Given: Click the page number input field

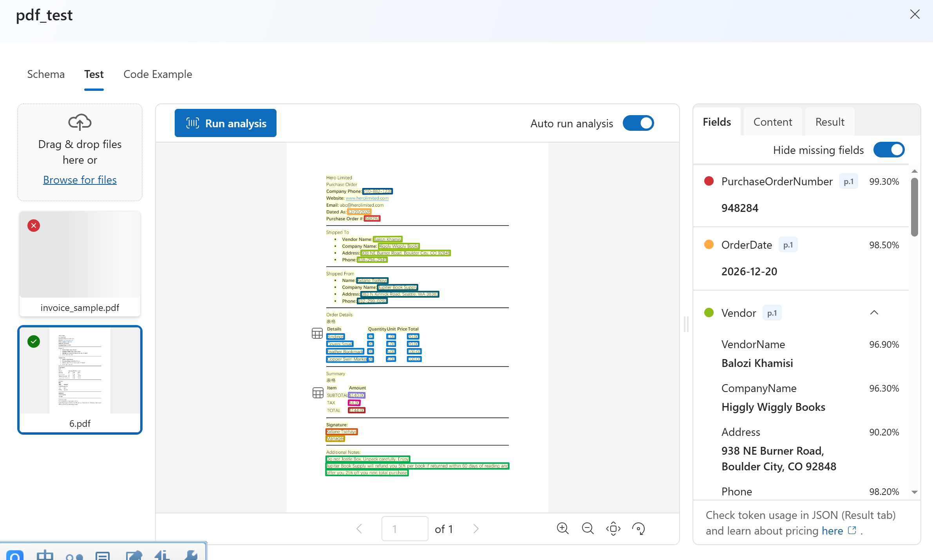Looking at the screenshot, I should [x=404, y=529].
